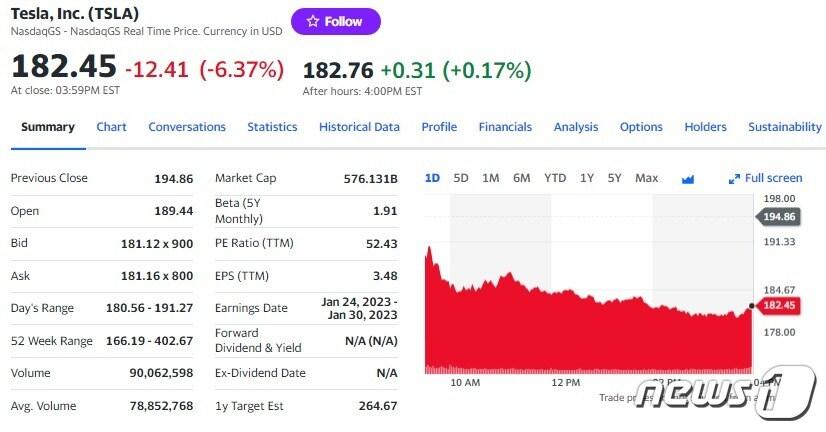
Task: Set the chart range to 1Y
Action: point(587,178)
